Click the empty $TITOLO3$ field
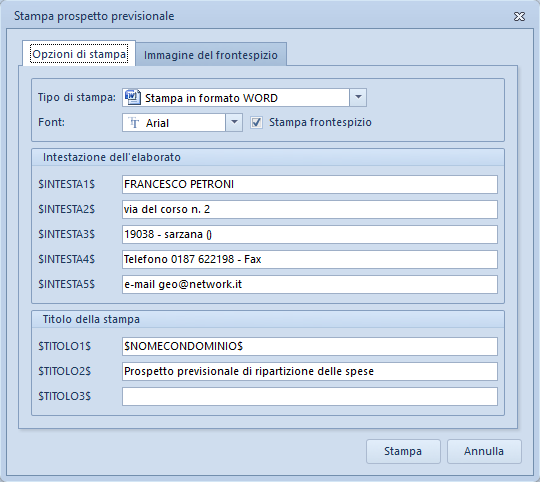540x482 pixels. click(310, 396)
